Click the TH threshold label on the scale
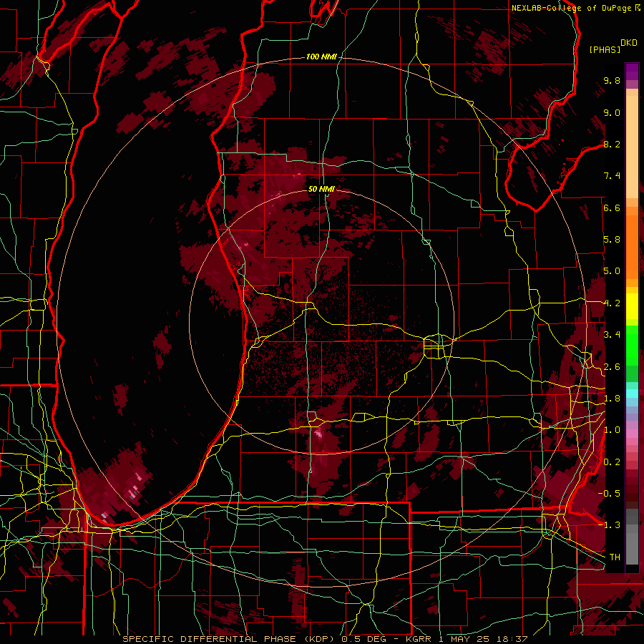This screenshot has width=644, height=644. (615, 557)
